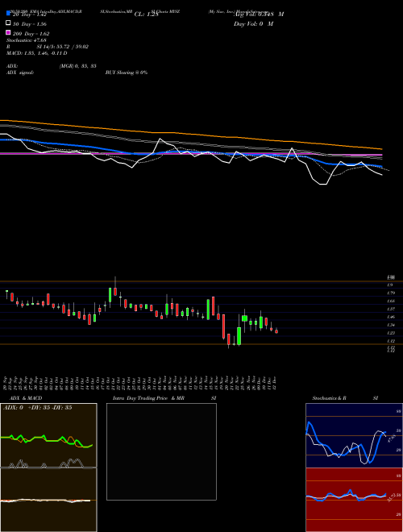
Task: Click the orange moving average line
Action: coord(191,135)
